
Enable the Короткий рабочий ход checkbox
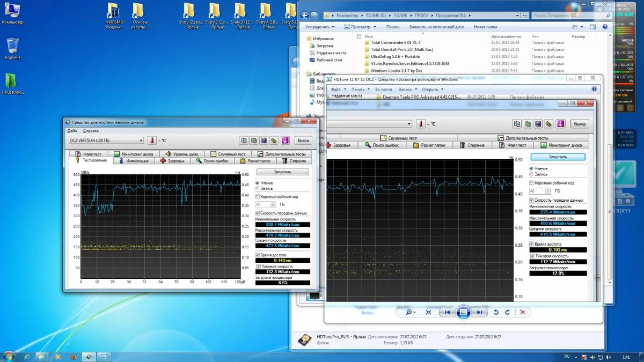click(x=258, y=197)
